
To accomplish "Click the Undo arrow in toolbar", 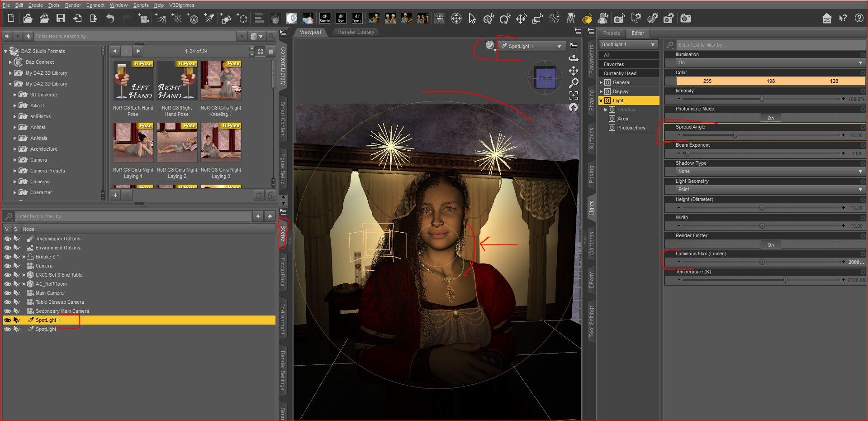I will point(110,18).
